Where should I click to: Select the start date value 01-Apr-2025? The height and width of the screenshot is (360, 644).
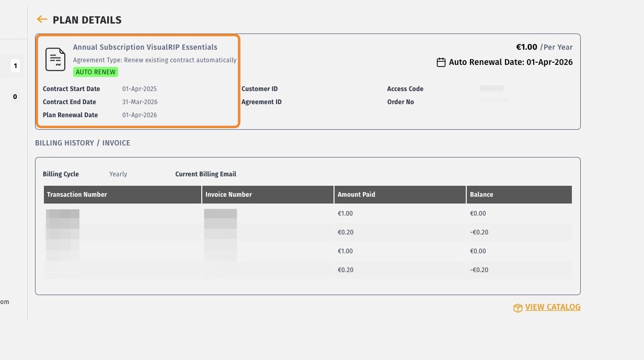click(140, 89)
